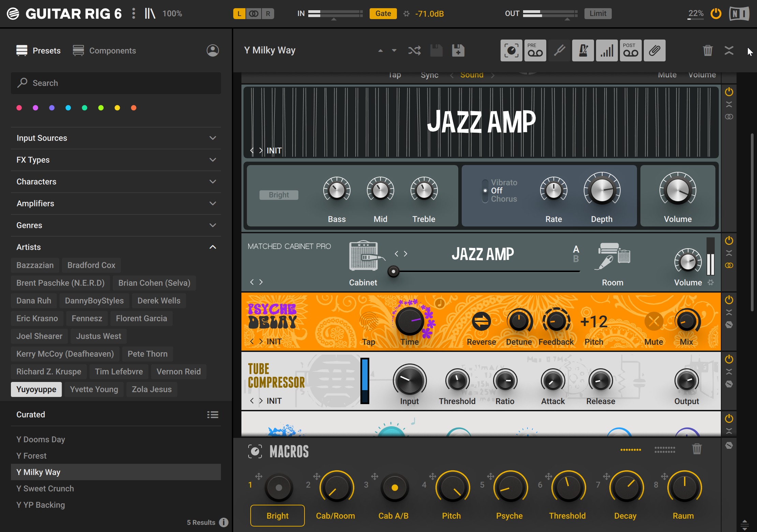
Task: Toggle the main power button
Action: tap(716, 14)
